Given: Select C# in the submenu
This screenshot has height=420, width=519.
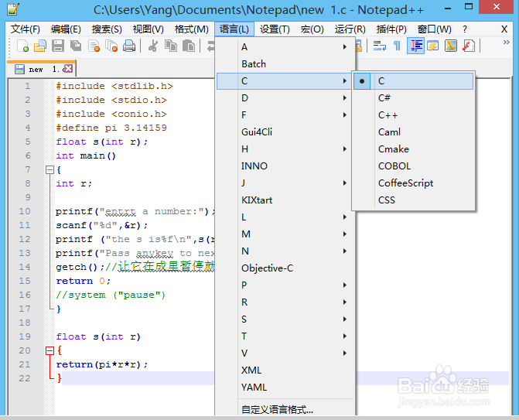Looking at the screenshot, I should click(413, 98).
